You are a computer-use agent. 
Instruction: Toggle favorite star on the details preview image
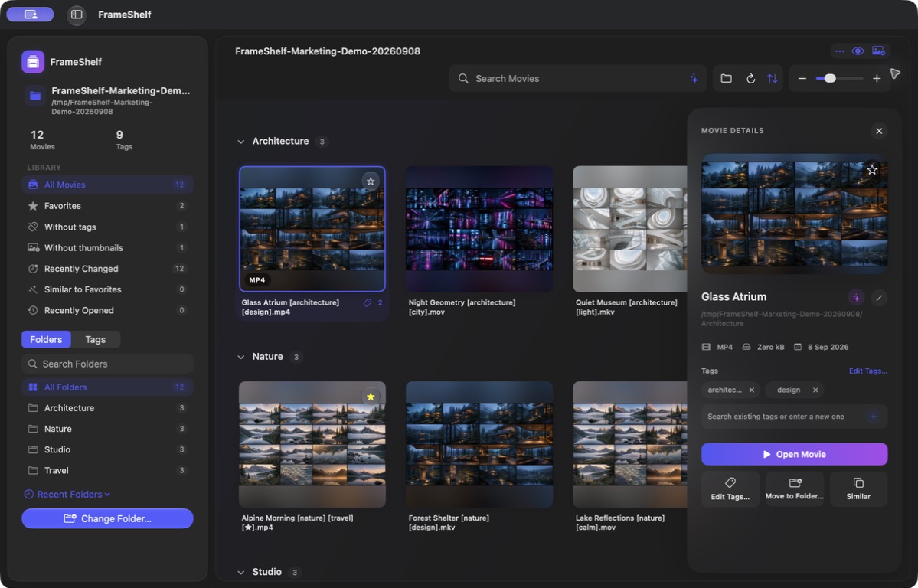(872, 170)
